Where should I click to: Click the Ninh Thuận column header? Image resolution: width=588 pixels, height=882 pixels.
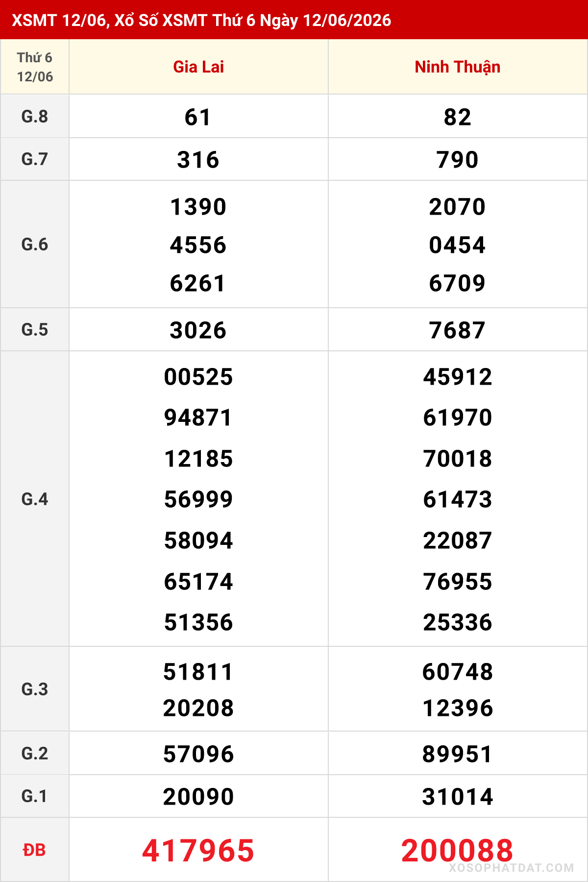click(458, 67)
